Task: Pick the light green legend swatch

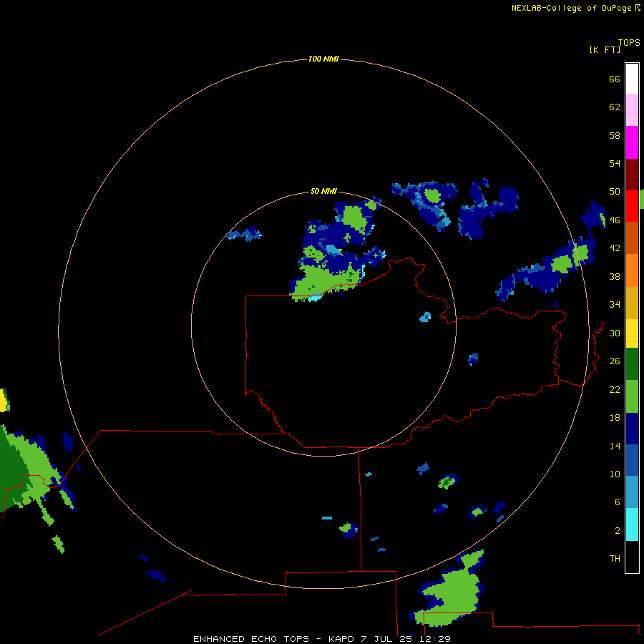Action: [632, 396]
